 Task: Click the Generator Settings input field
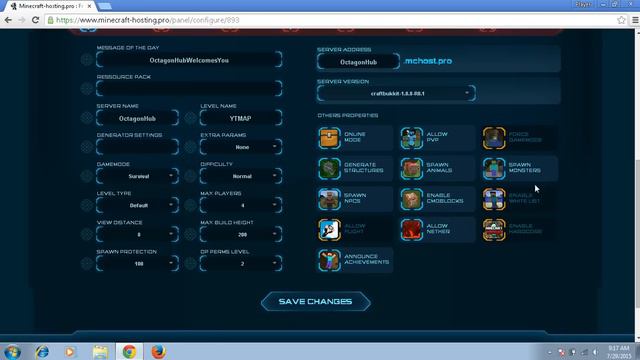[x=138, y=147]
